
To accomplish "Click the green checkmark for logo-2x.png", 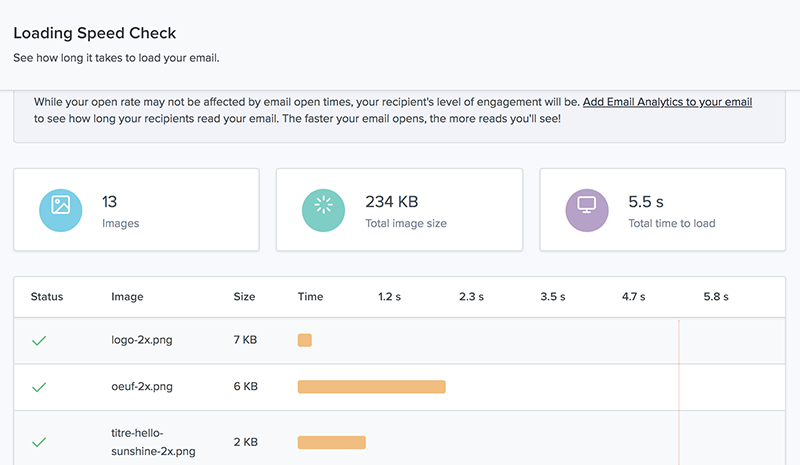I will [39, 340].
